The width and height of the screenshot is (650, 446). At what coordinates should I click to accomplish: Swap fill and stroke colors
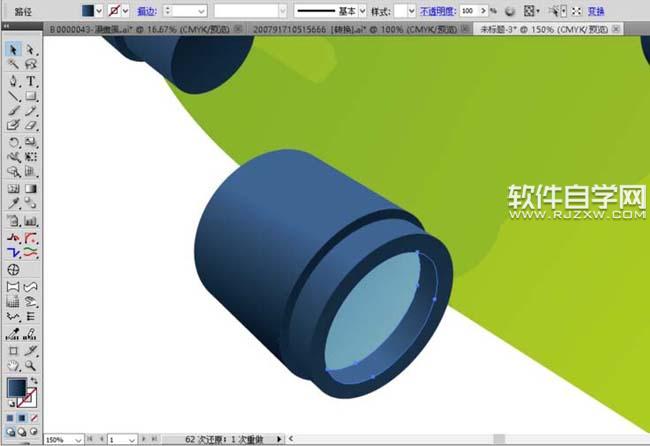click(x=34, y=381)
